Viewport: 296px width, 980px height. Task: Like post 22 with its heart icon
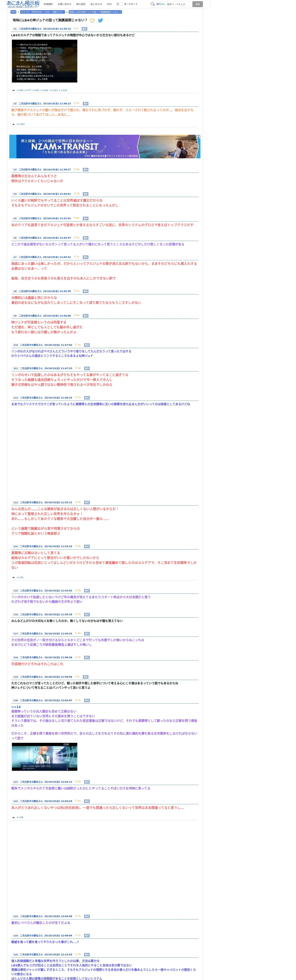pyautogui.click(x=76, y=801)
